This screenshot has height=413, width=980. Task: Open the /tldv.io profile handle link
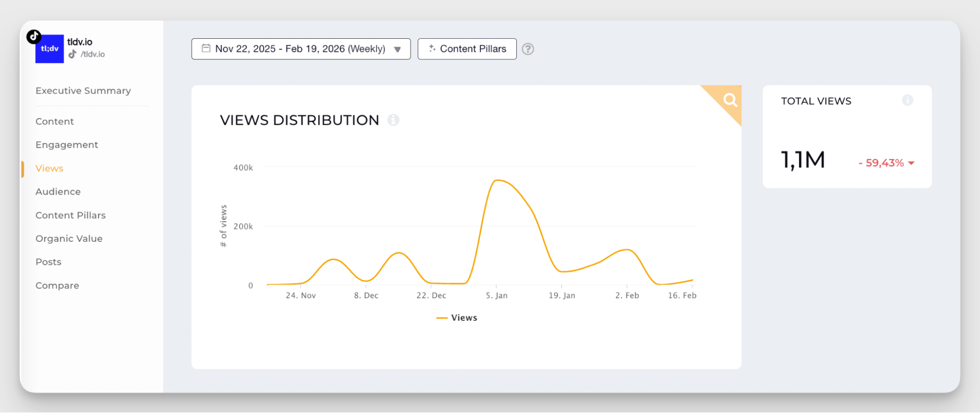tap(93, 54)
